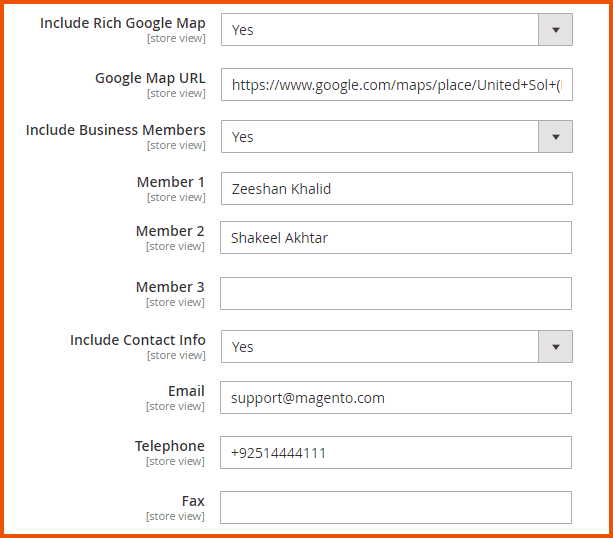This screenshot has height=538, width=613.
Task: Click the Include Rich Google Map label
Action: pyautogui.click(x=123, y=23)
